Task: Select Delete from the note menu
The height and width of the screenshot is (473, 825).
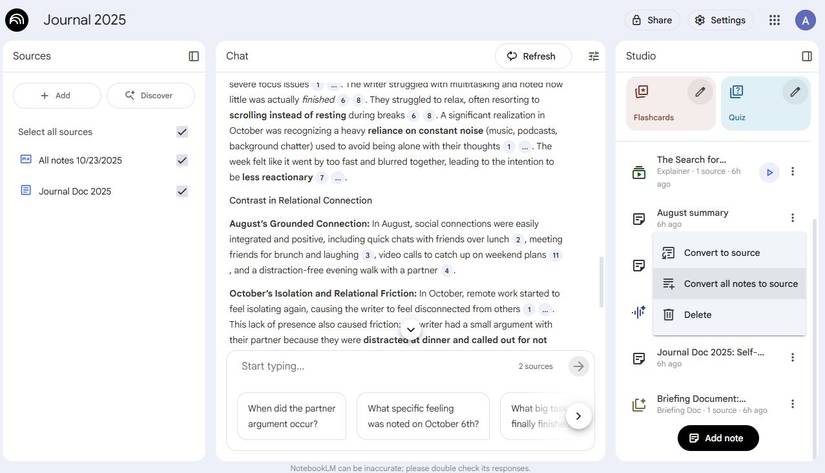Action: coord(697,315)
